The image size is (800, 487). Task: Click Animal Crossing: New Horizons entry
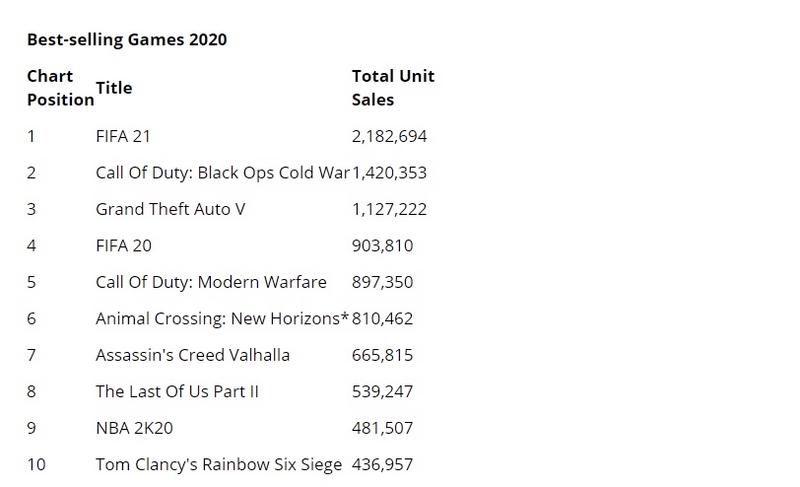(x=222, y=319)
